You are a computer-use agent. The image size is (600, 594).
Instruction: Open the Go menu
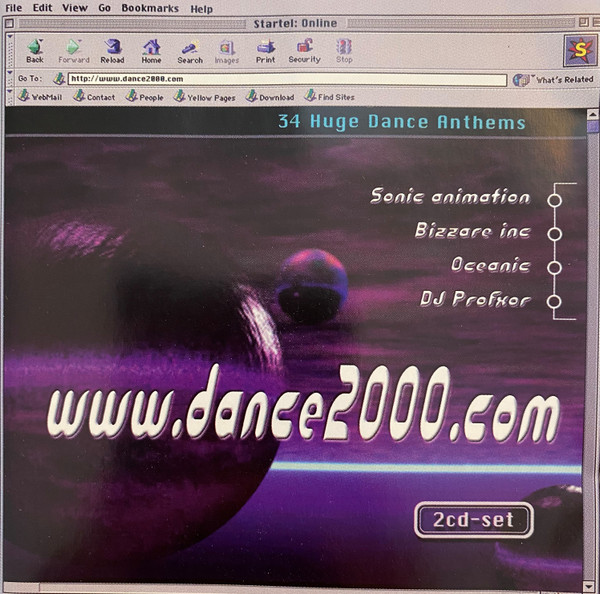point(104,8)
